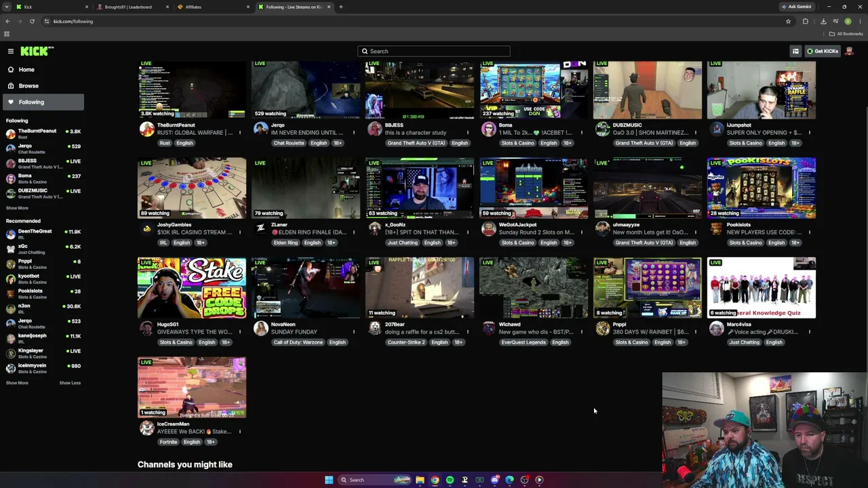Open the TheBurntPeanut stream thumbnail
The width and height of the screenshot is (868, 488).
tap(192, 89)
